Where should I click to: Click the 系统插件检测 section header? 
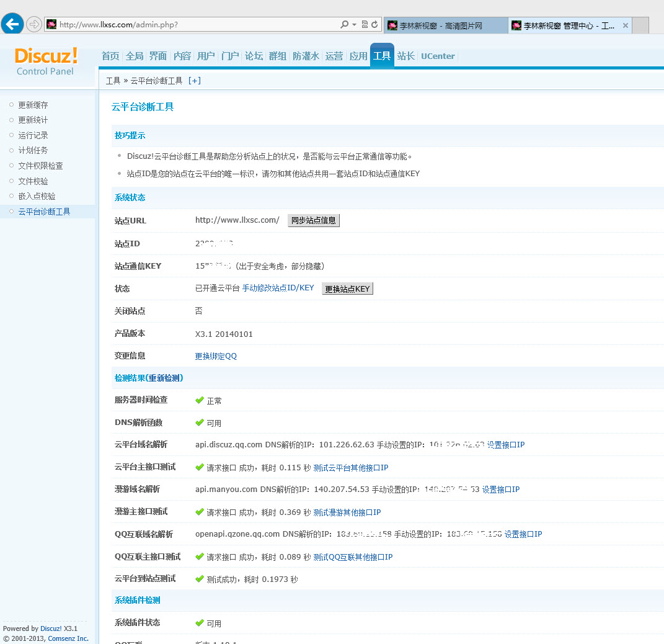click(138, 601)
